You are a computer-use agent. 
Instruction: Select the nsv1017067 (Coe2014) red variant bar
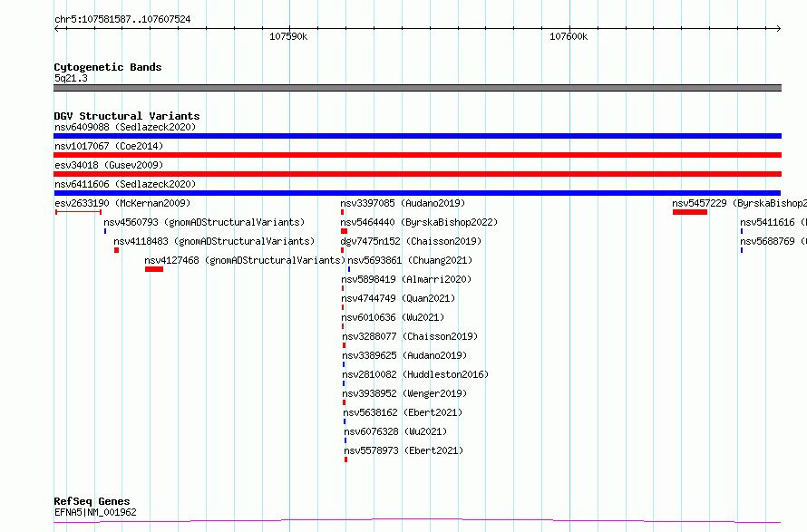417,155
